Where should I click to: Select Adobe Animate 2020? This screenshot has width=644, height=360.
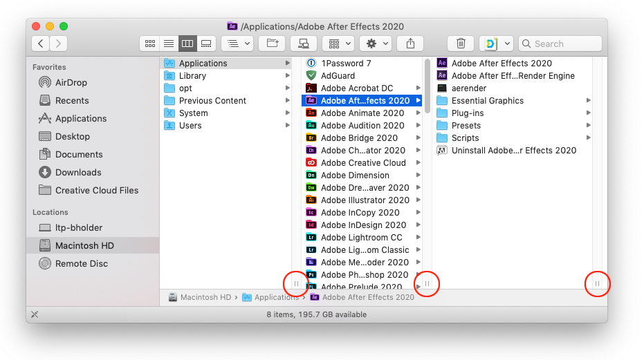pyautogui.click(x=362, y=113)
